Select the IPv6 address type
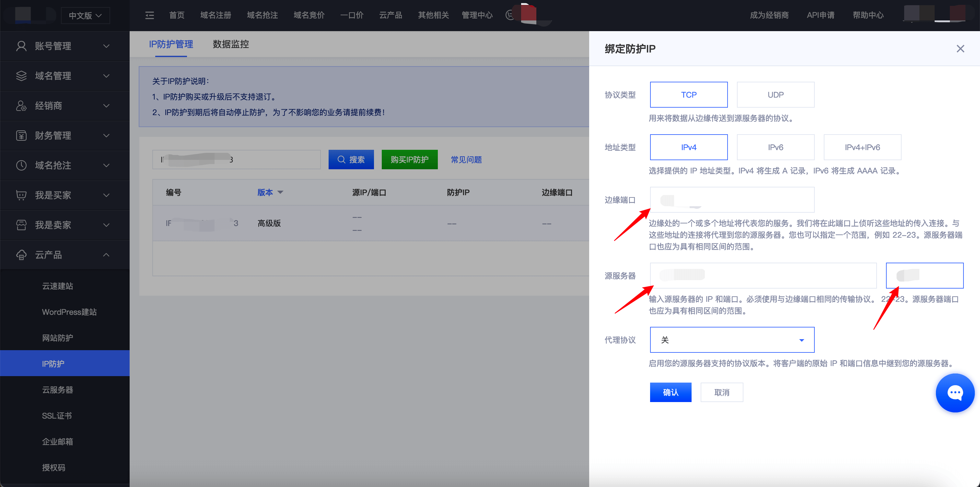The height and width of the screenshot is (487, 980). [x=775, y=147]
